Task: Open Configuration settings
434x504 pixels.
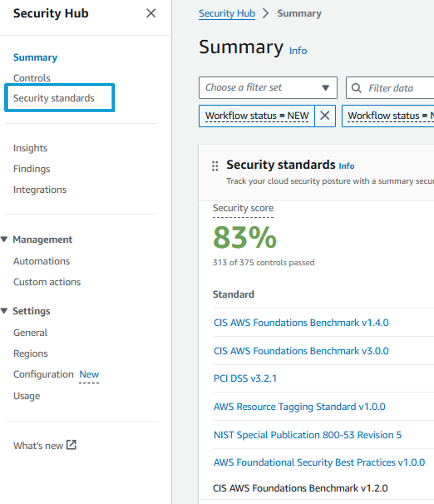Action: point(44,374)
